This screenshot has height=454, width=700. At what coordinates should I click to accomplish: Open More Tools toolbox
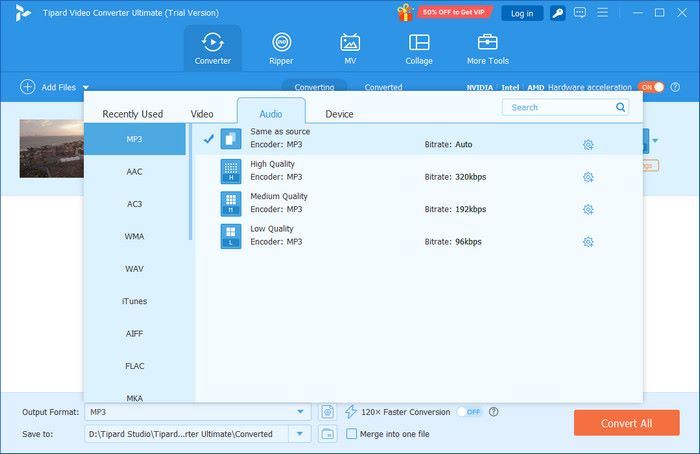point(488,49)
